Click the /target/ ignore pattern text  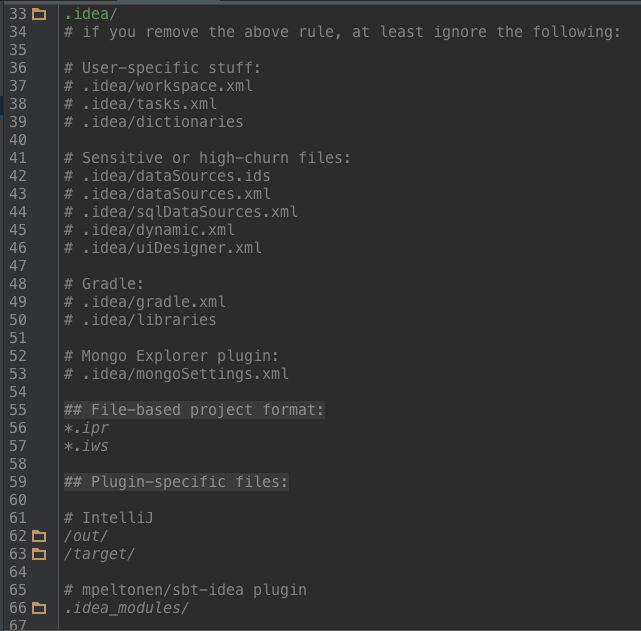tap(99, 554)
